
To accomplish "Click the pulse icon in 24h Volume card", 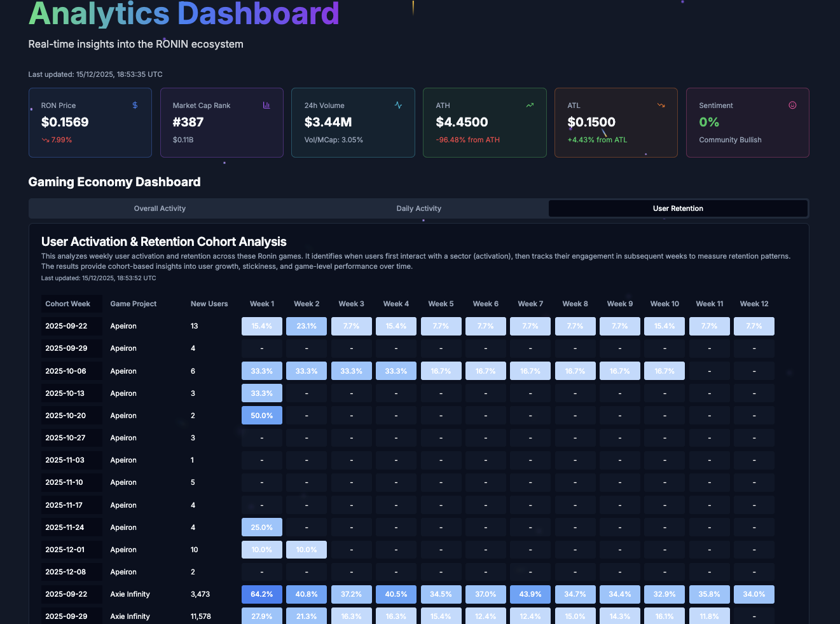I will (398, 105).
